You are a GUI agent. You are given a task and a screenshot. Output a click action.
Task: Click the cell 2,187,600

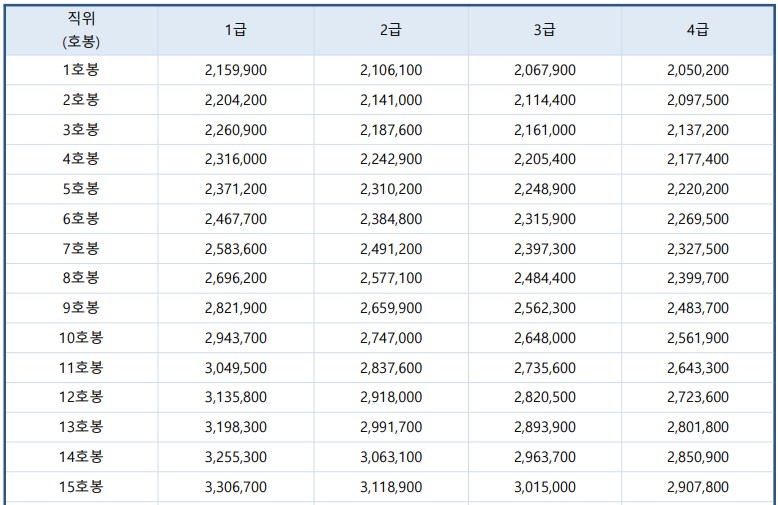391,130
